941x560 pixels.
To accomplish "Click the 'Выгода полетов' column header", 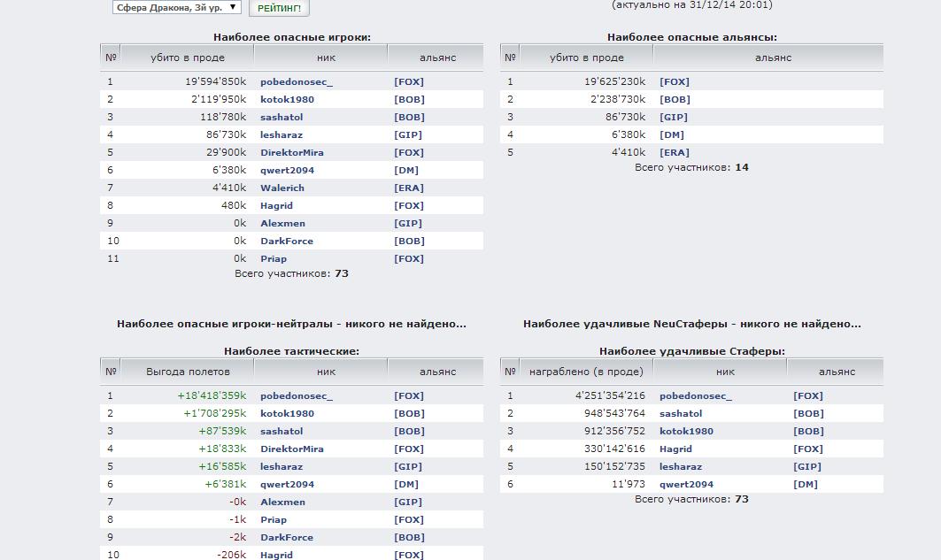I will [x=188, y=372].
